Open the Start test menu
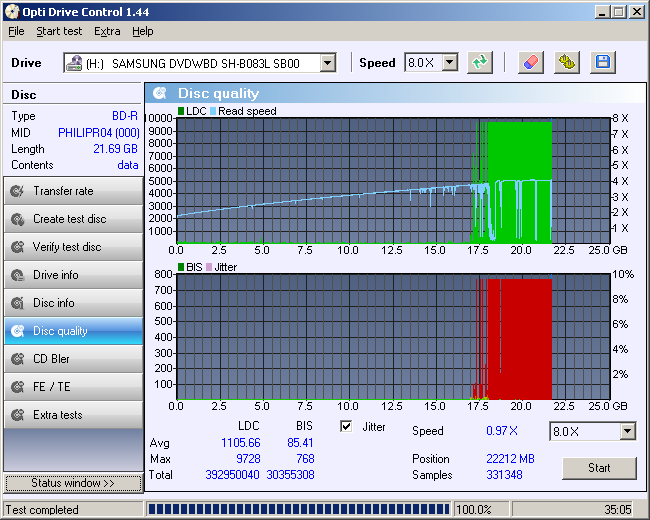The width and height of the screenshot is (650, 520). pyautogui.click(x=59, y=31)
